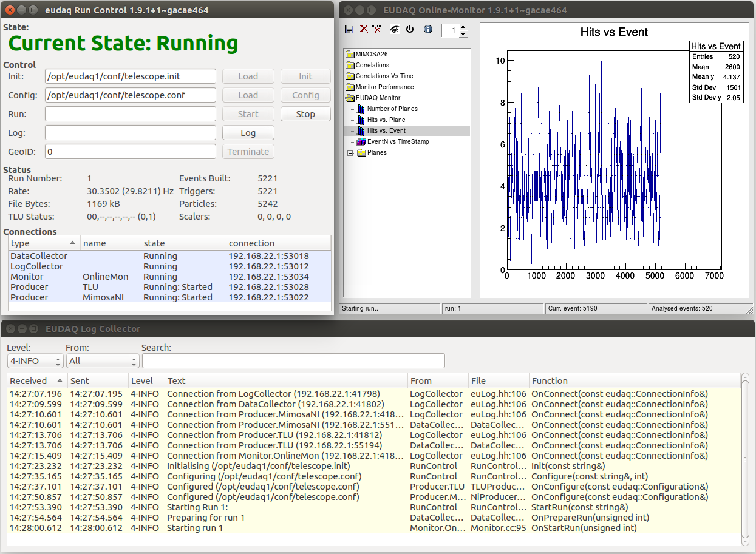
Task: Select the Producer MimosaNI connection row
Action: 170,297
